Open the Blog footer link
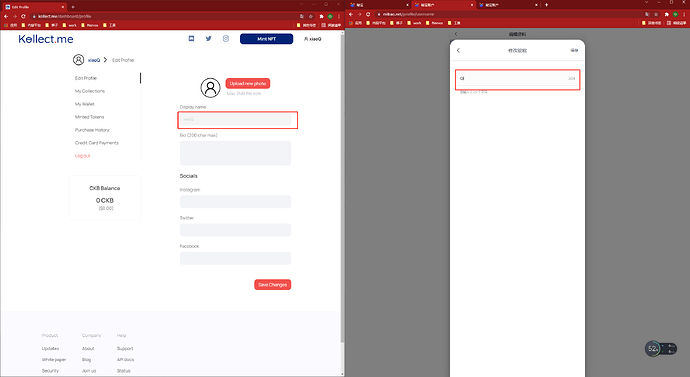 86,359
